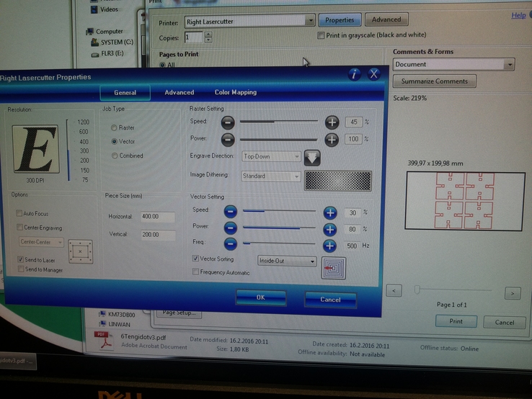The height and width of the screenshot is (399, 532).
Task: Check the Send to Manager option
Action: [x=21, y=269]
